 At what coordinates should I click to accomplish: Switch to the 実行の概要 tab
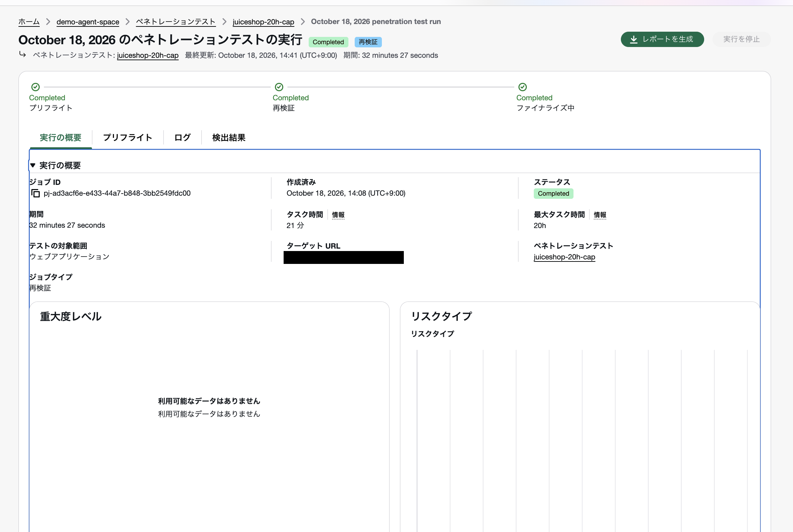pyautogui.click(x=61, y=138)
